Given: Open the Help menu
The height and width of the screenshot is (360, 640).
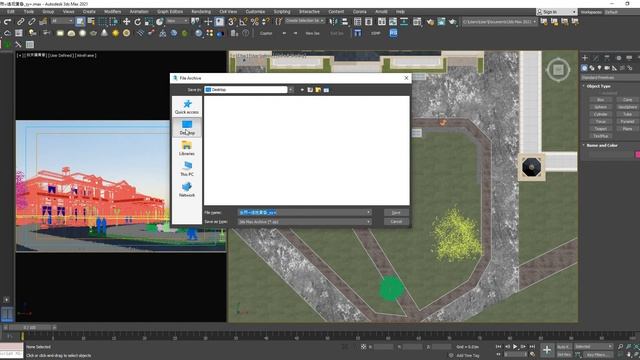Looking at the screenshot, I should pyautogui.click(x=400, y=12).
